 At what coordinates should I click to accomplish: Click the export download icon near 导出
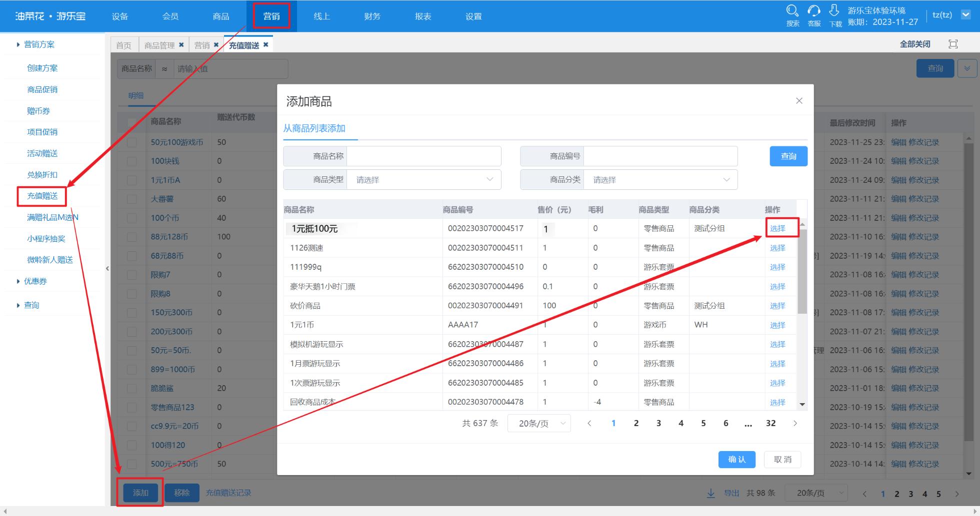click(710, 493)
